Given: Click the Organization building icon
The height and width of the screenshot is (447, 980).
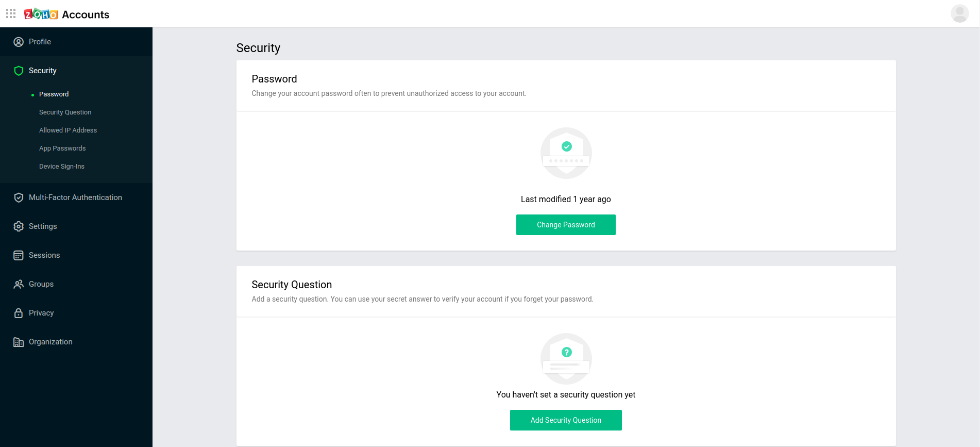Looking at the screenshot, I should pyautogui.click(x=19, y=342).
